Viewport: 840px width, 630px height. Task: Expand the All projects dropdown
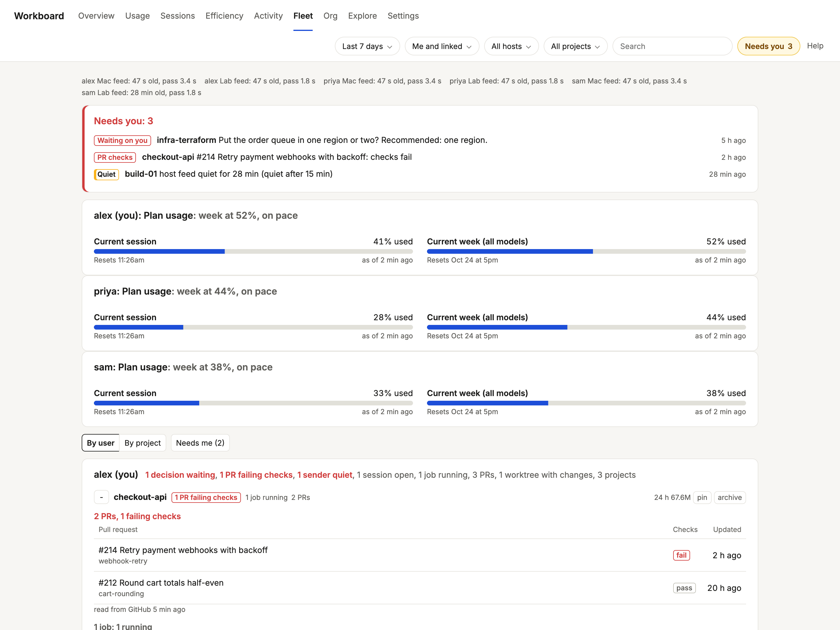pos(575,46)
